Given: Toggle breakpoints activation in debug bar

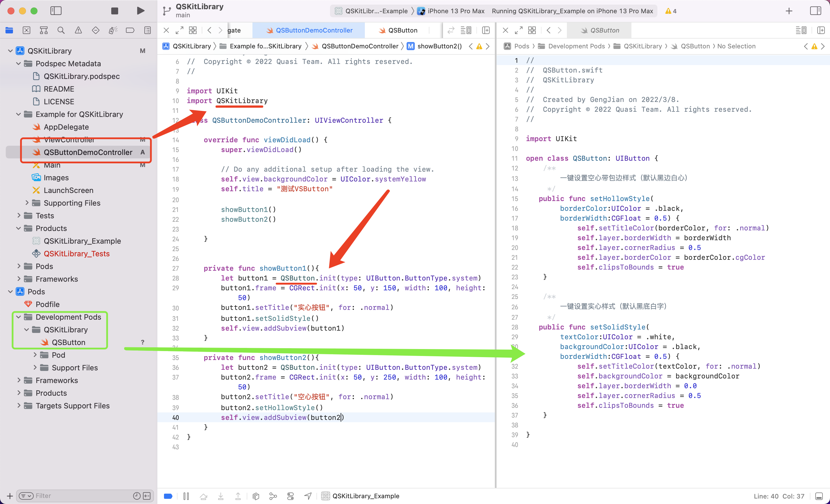Looking at the screenshot, I should [168, 496].
